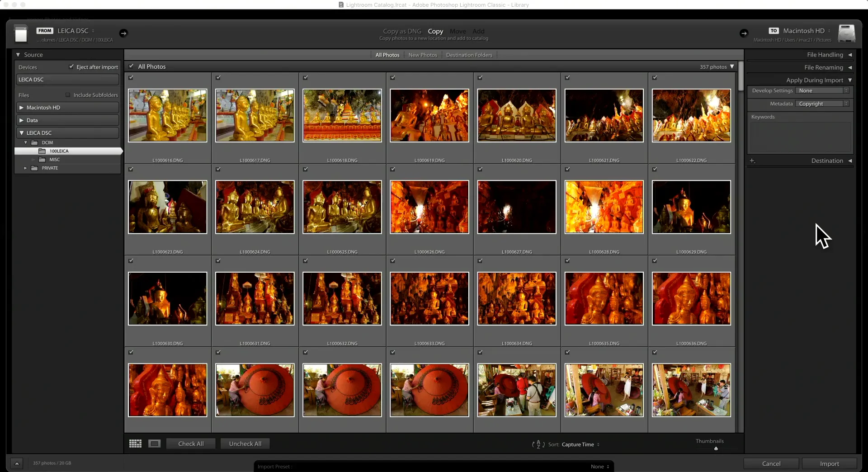The width and height of the screenshot is (868, 472).
Task: Switch to loupe view icon
Action: pyautogui.click(x=155, y=444)
